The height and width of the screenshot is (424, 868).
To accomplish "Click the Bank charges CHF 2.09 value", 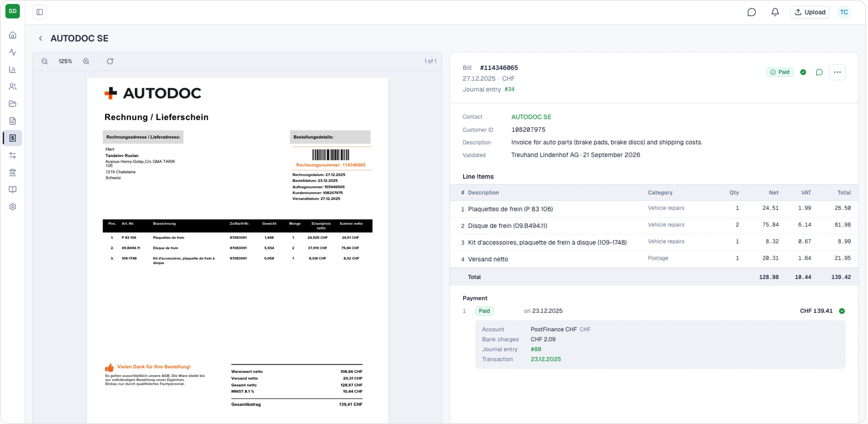I will pos(543,339).
